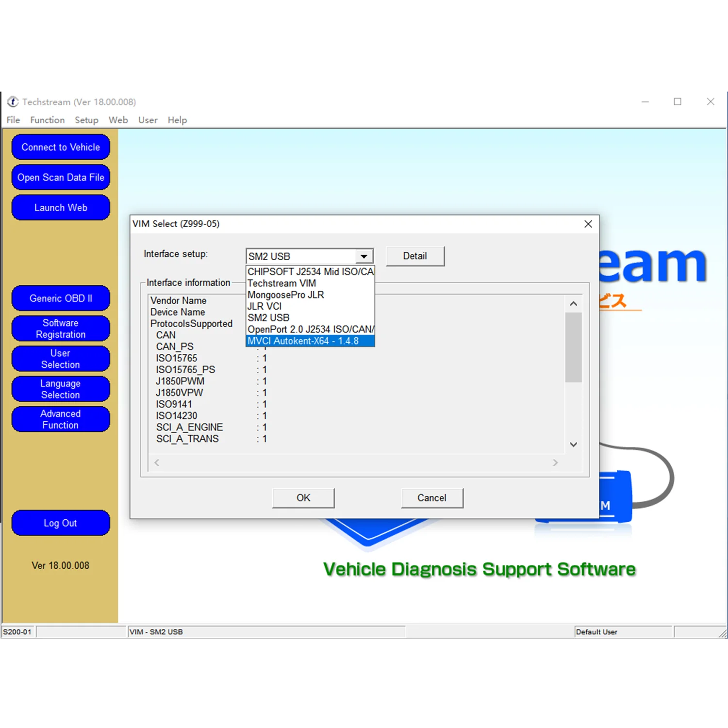Viewport: 728px width, 728px height.
Task: Open the File menu
Action: [x=13, y=120]
